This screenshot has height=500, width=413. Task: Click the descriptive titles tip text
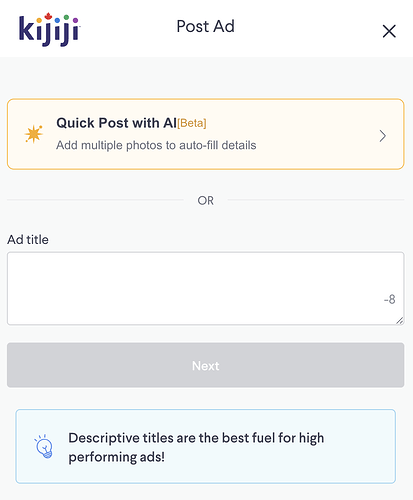click(196, 447)
